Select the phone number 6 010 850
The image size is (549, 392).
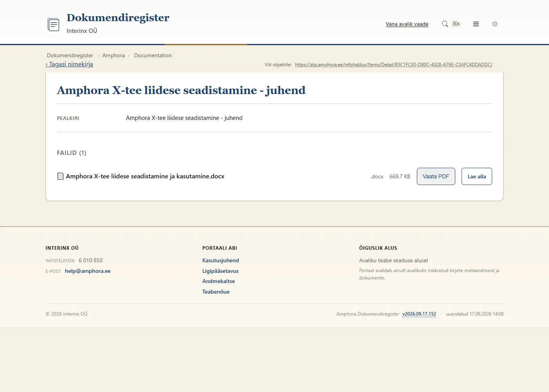(x=91, y=260)
